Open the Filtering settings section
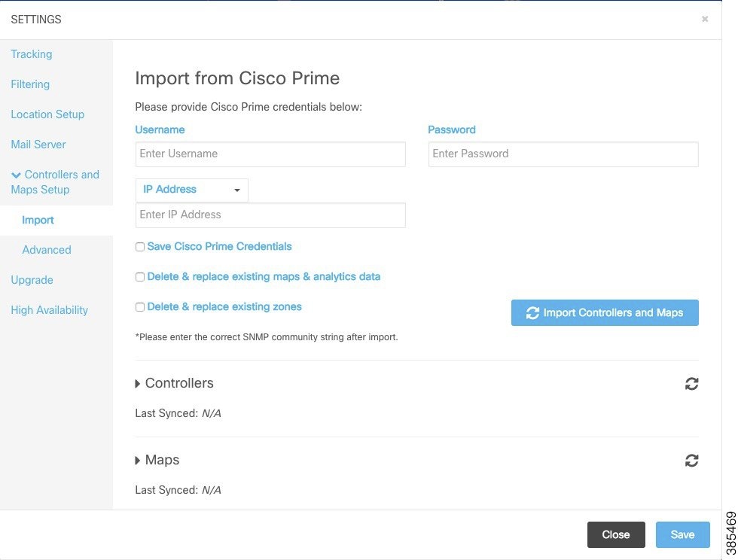 click(x=30, y=84)
